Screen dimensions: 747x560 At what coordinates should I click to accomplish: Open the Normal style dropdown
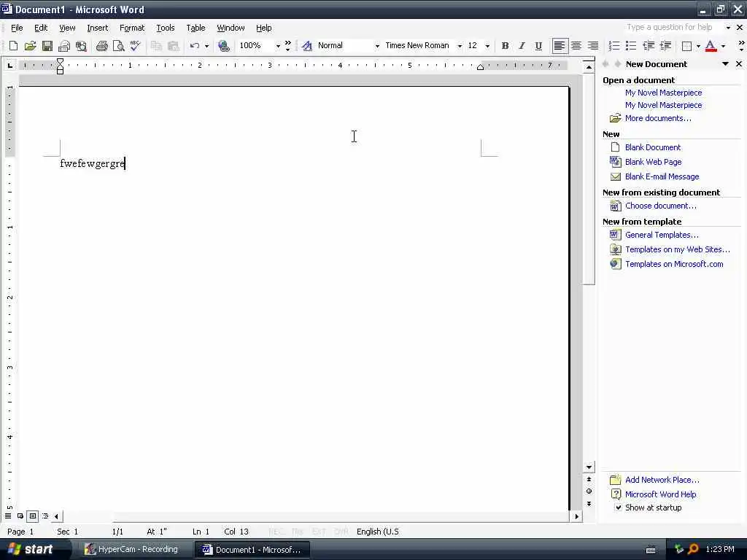pyautogui.click(x=377, y=46)
